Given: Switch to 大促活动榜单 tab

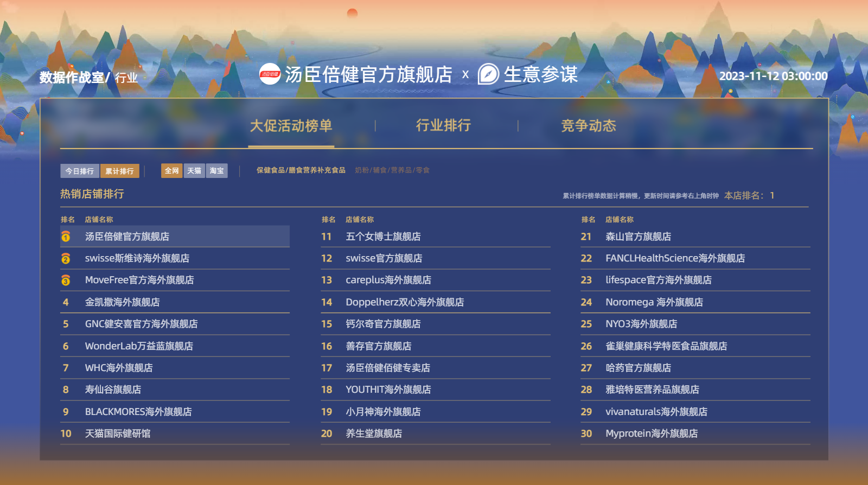Looking at the screenshot, I should pos(291,126).
